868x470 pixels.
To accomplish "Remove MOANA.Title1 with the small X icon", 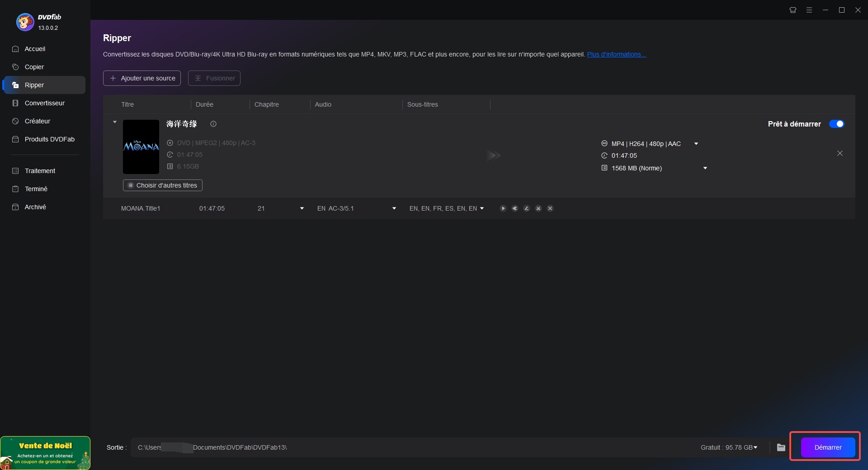I will 550,208.
